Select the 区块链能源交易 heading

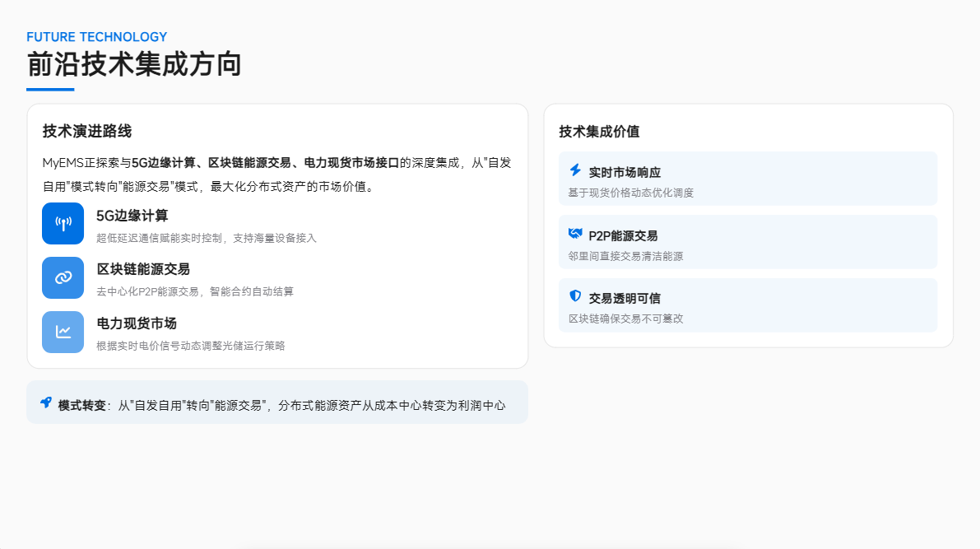pyautogui.click(x=143, y=269)
